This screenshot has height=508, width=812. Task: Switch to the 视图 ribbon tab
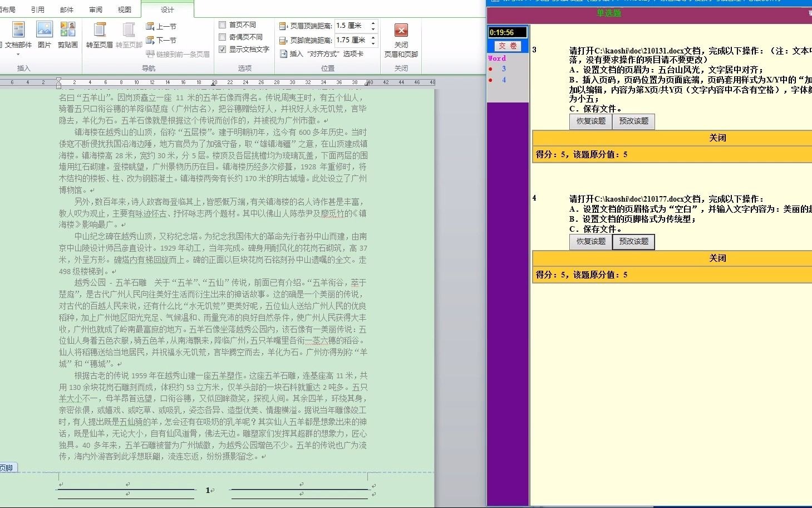click(x=125, y=9)
